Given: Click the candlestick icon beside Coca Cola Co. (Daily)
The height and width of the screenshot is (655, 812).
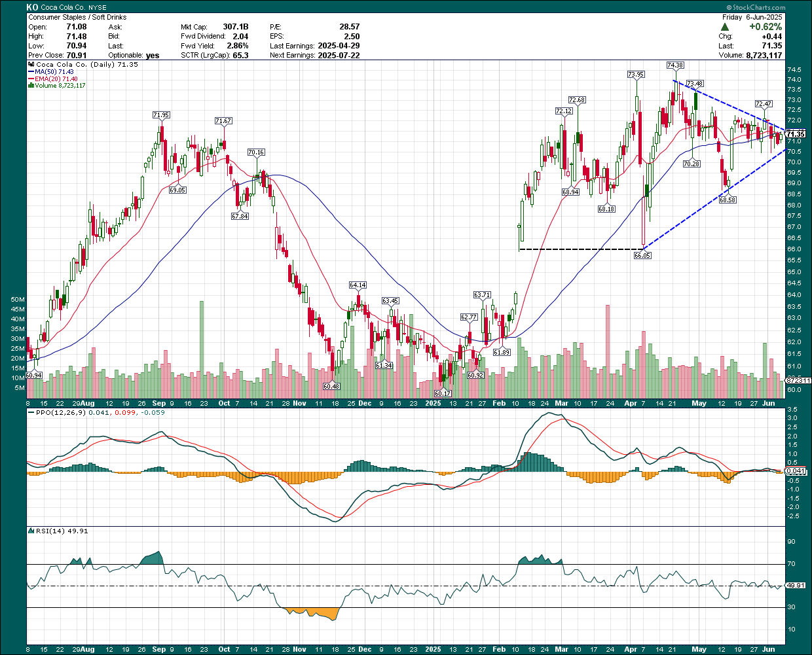Looking at the screenshot, I should [x=31, y=65].
